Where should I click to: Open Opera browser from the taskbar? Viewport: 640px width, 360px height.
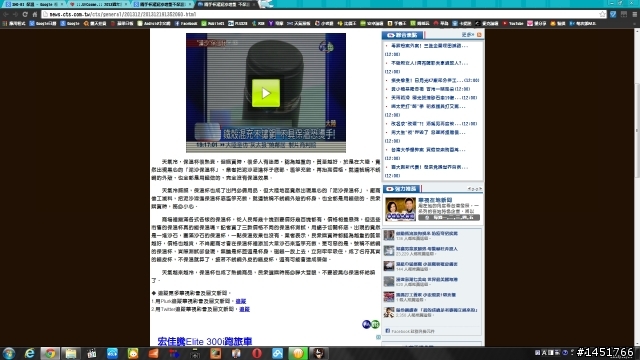pos(257,353)
